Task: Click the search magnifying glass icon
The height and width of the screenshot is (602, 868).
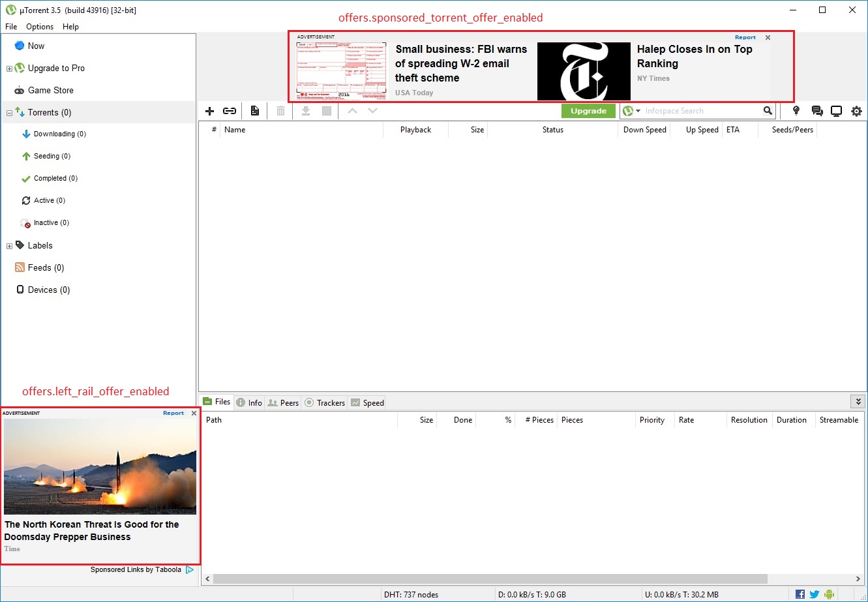Action: click(x=768, y=111)
